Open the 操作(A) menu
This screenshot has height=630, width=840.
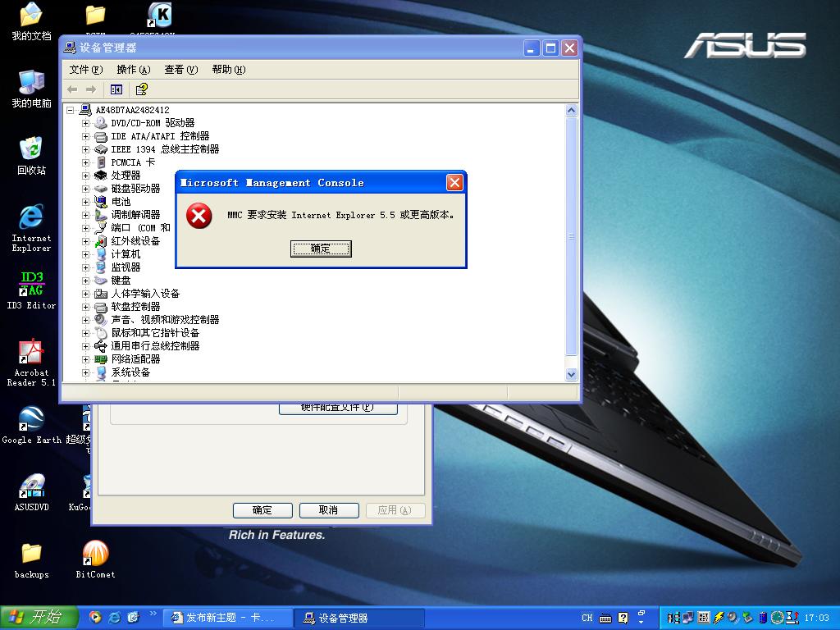(x=134, y=70)
